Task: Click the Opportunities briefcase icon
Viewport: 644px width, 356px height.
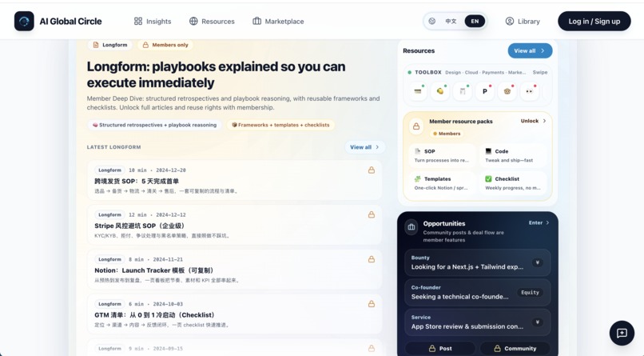Action: (411, 227)
